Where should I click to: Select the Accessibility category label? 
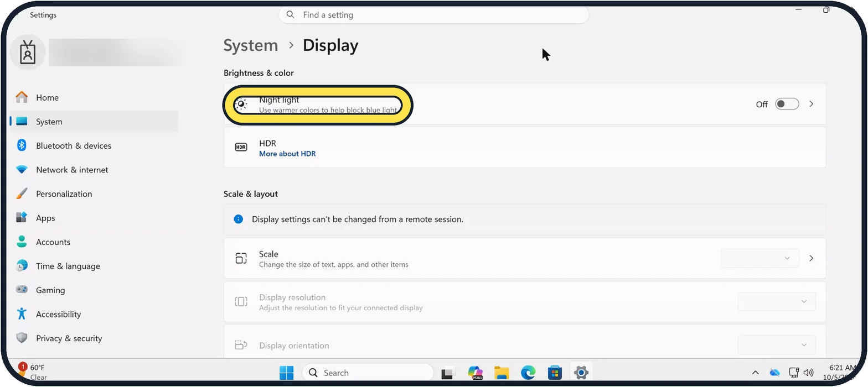click(x=59, y=314)
